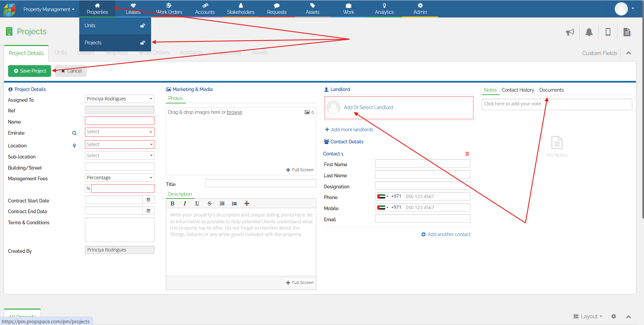Delete Contact 1 with trash icon
The height and width of the screenshot is (325, 644).
(x=467, y=154)
